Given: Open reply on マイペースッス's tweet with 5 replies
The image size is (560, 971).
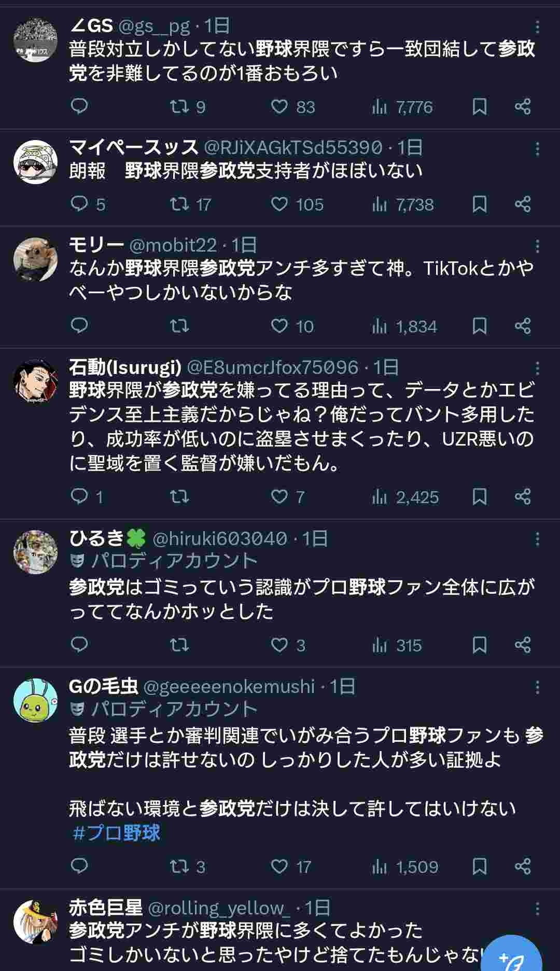Looking at the screenshot, I should [x=79, y=204].
